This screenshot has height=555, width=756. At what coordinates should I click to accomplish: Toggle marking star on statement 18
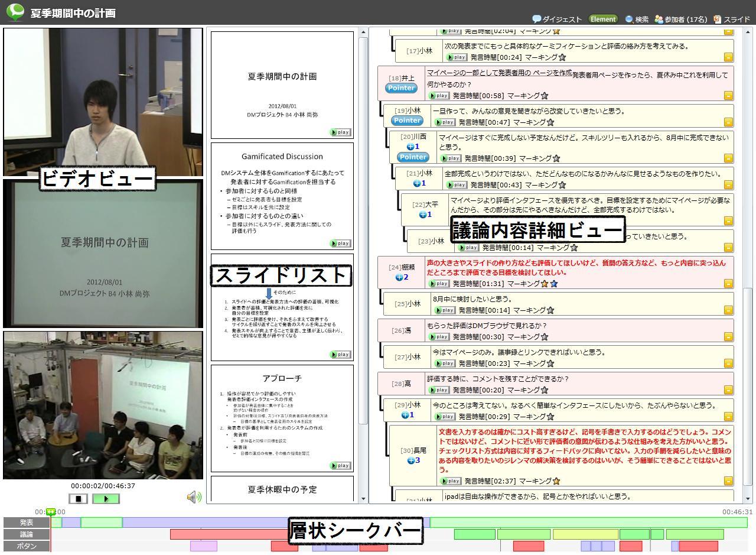(545, 96)
